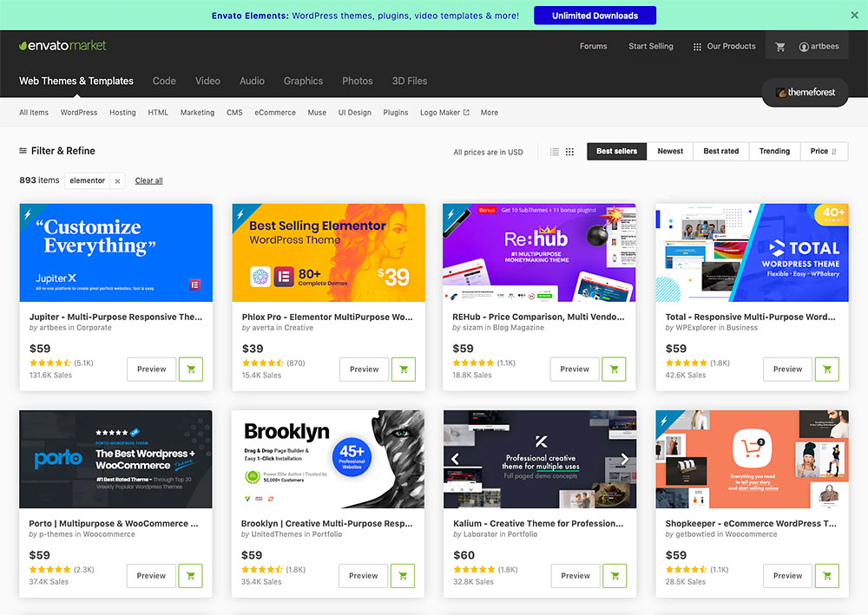Preview the Kalium theme

pyautogui.click(x=575, y=576)
